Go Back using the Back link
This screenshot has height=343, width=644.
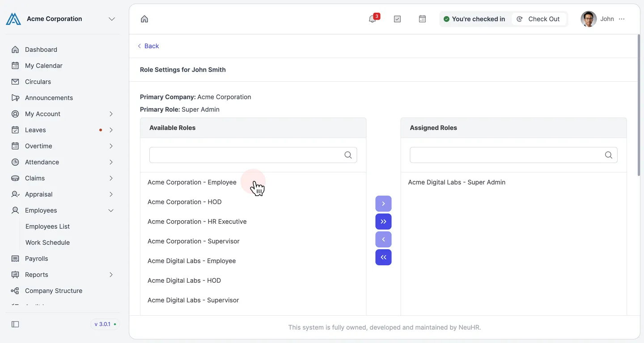[x=148, y=46]
